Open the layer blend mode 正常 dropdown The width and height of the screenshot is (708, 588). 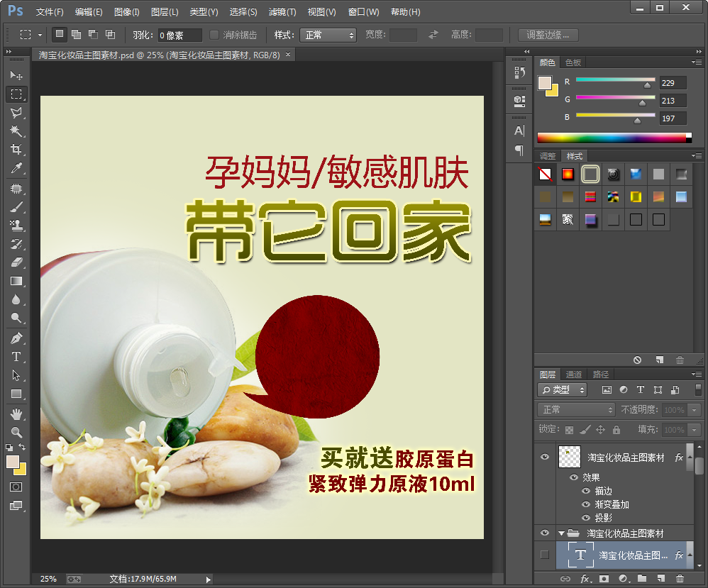[576, 409]
